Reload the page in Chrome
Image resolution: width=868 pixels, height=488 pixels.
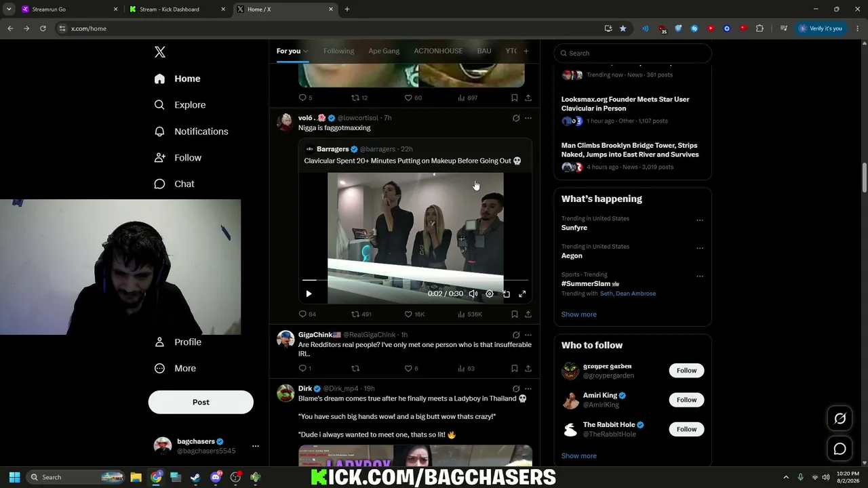pos(43,28)
